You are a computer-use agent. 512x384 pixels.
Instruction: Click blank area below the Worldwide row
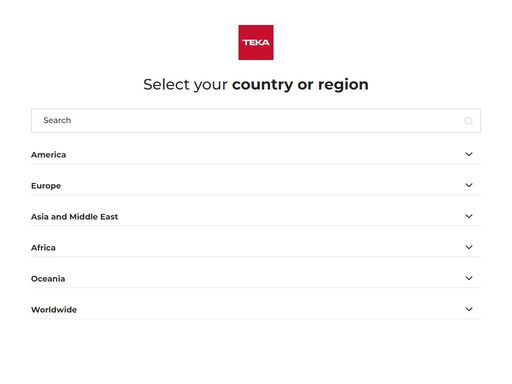[x=256, y=350]
